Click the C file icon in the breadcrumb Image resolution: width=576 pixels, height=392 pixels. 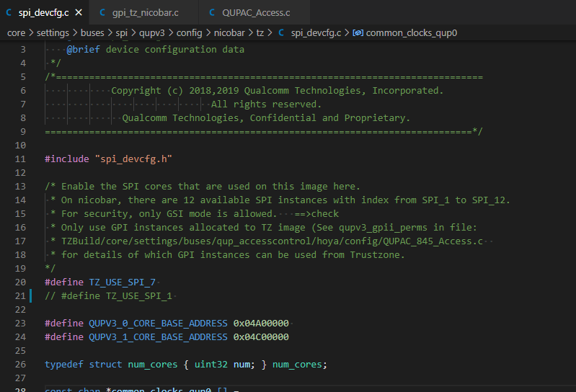[281, 33]
